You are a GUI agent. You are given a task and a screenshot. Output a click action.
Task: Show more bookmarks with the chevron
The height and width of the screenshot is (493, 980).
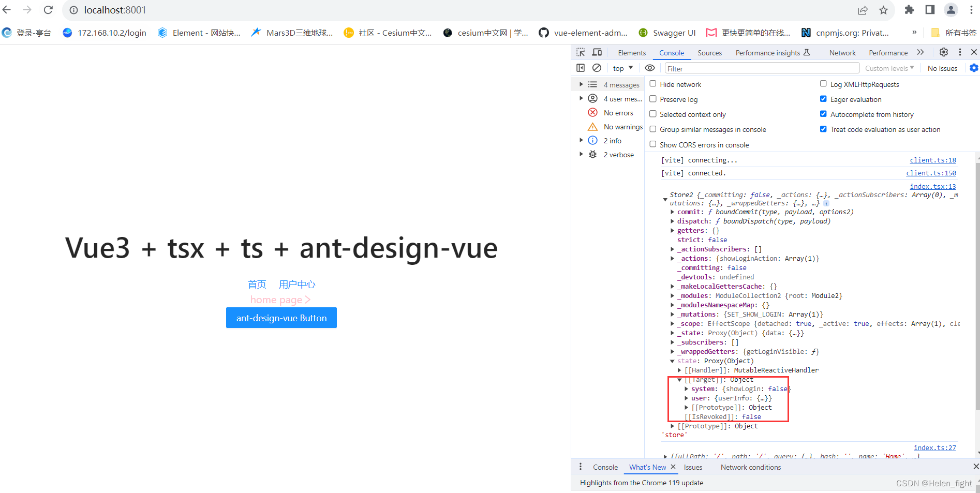click(914, 32)
